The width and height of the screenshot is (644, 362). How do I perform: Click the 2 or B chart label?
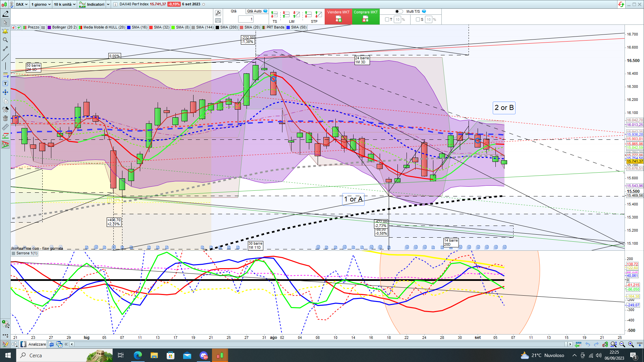coord(504,108)
